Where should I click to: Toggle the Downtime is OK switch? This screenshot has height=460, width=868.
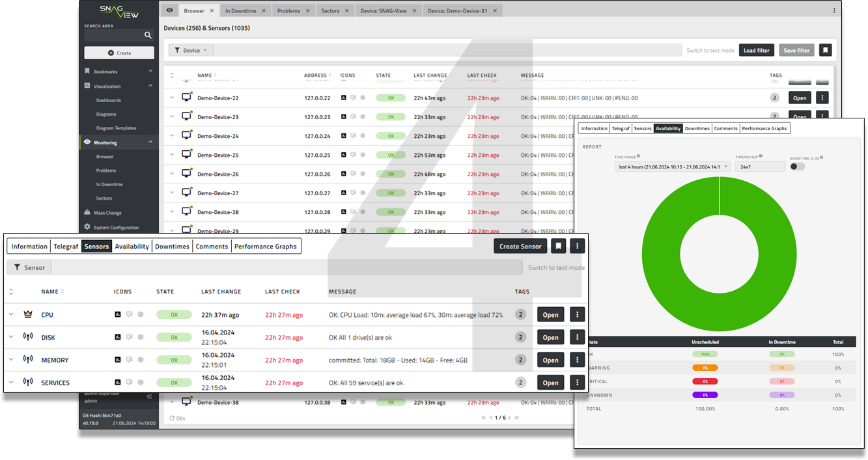click(797, 167)
